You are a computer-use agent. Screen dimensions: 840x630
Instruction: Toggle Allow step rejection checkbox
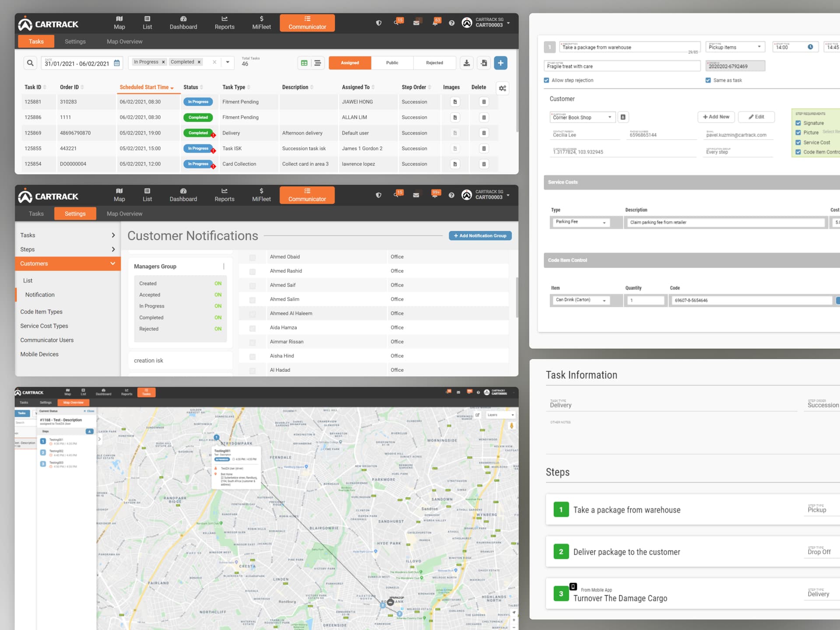[x=547, y=80]
